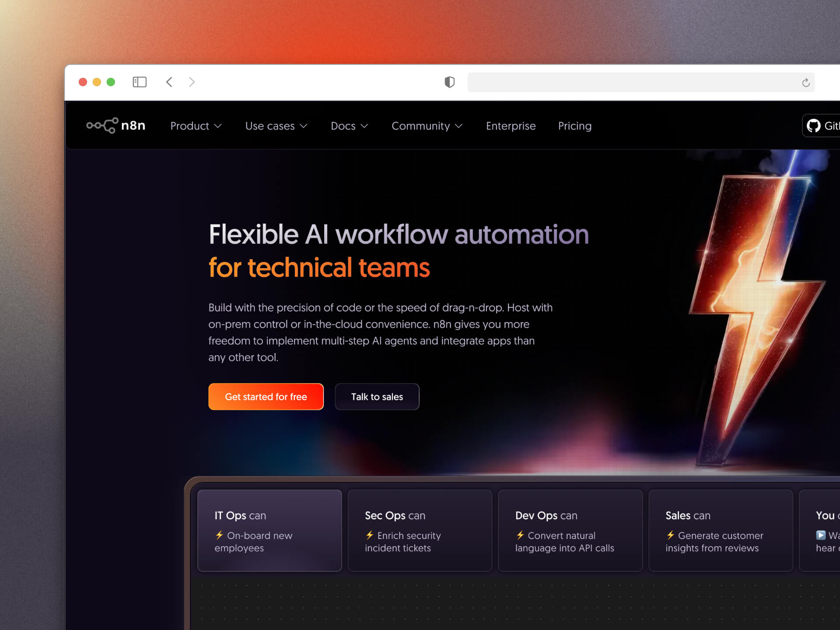Click the heading 'Flexible AI workflow automation'
Image resolution: width=840 pixels, height=630 pixels.
coord(399,234)
